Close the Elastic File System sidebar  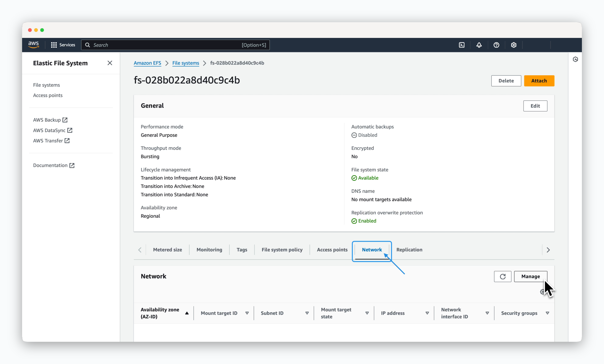point(110,63)
